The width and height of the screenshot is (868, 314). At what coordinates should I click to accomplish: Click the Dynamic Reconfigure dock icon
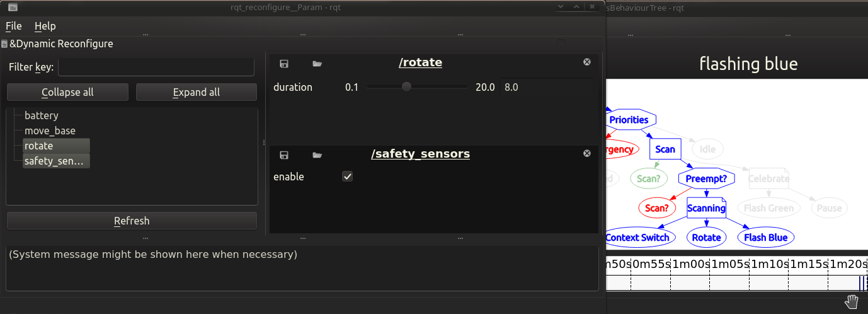(x=4, y=44)
